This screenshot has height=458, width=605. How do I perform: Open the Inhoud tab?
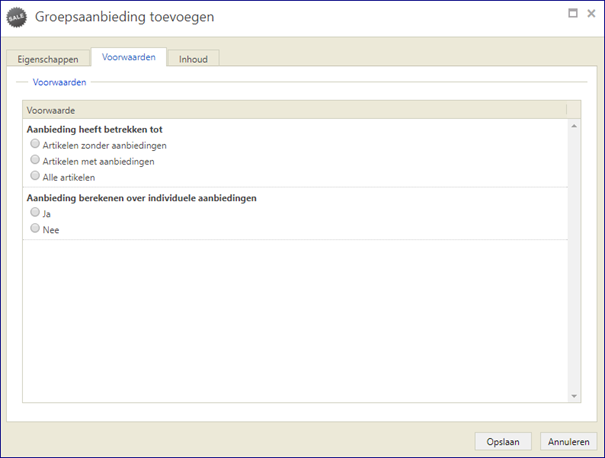point(193,59)
